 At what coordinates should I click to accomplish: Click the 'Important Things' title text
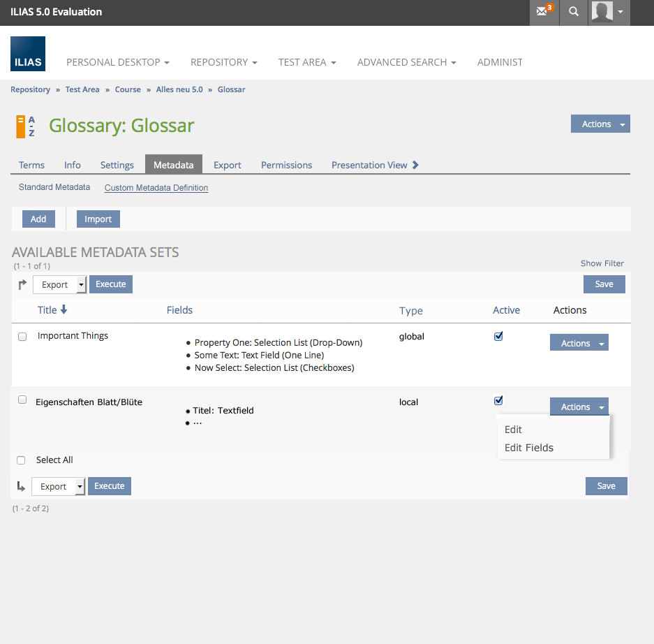(73, 335)
